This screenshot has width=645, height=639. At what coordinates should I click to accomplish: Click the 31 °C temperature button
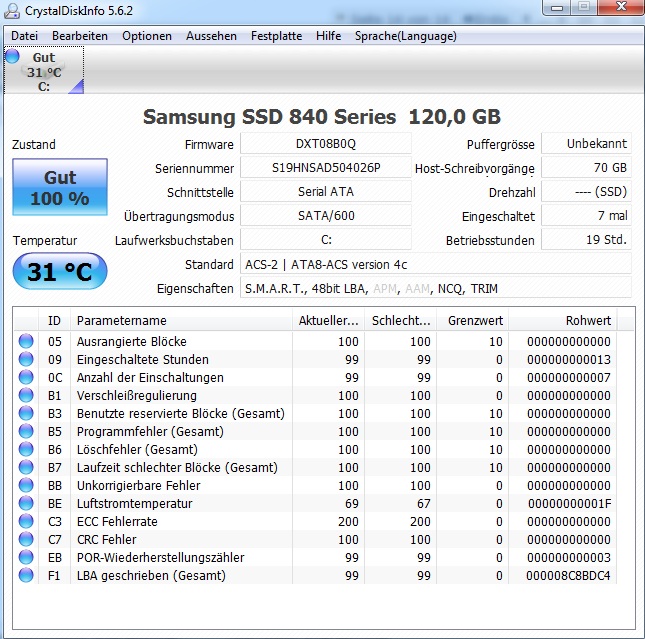(60, 272)
